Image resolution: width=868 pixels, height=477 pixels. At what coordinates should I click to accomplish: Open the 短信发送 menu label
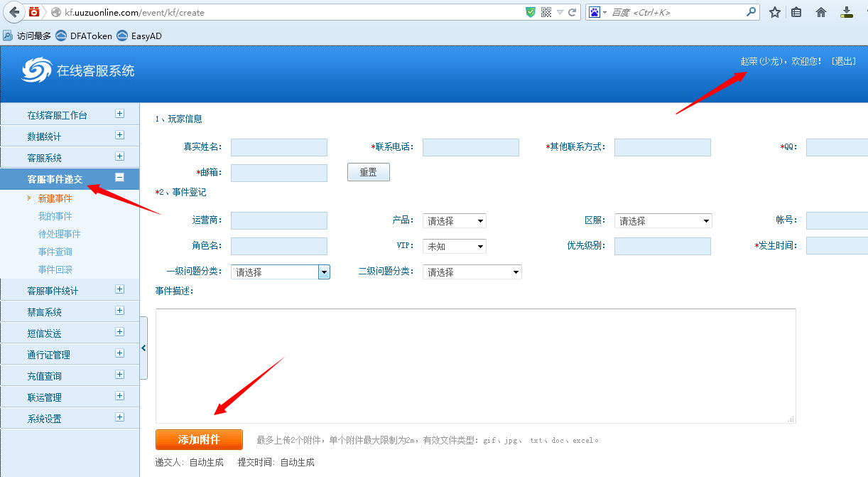[x=44, y=333]
